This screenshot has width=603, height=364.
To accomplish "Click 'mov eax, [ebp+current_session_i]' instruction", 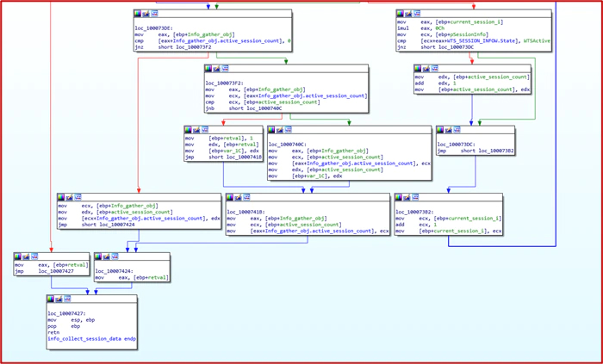I will click(451, 22).
